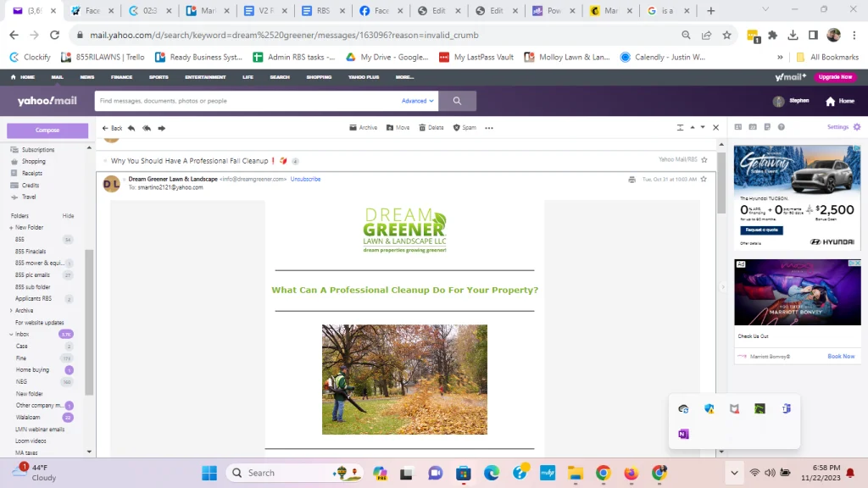Open Chrome side panel icon
Viewport: 868px width, 488px height.
(813, 35)
